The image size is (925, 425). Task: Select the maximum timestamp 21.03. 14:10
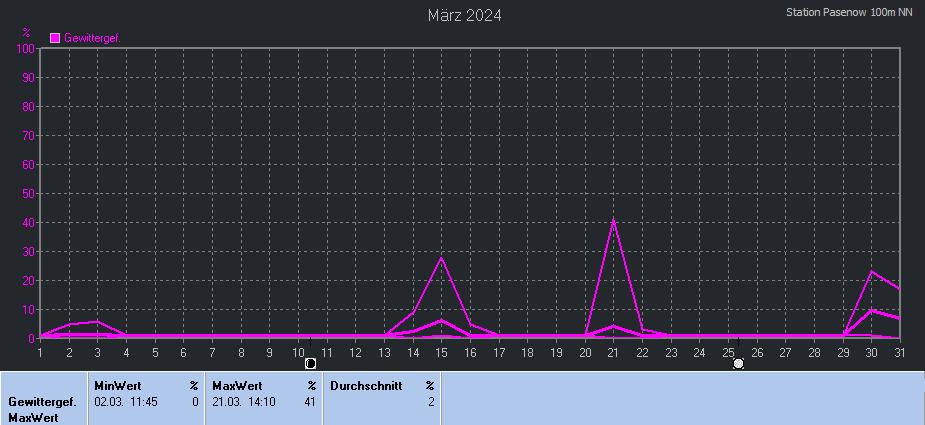tap(243, 402)
